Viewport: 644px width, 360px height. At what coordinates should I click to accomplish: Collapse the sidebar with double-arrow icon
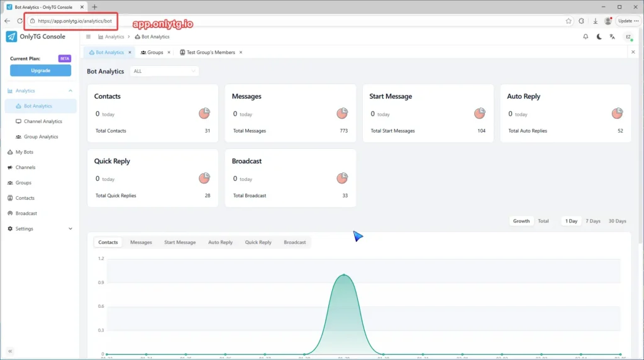(10, 351)
